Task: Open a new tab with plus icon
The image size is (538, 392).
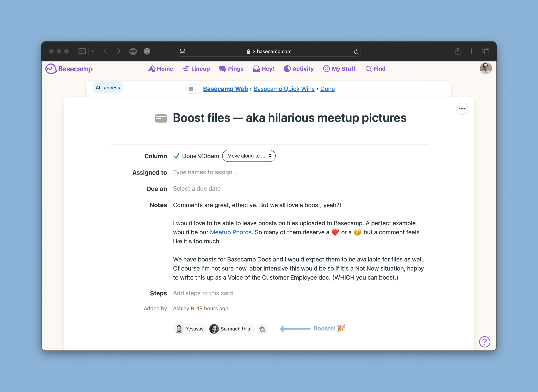Action: (472, 51)
